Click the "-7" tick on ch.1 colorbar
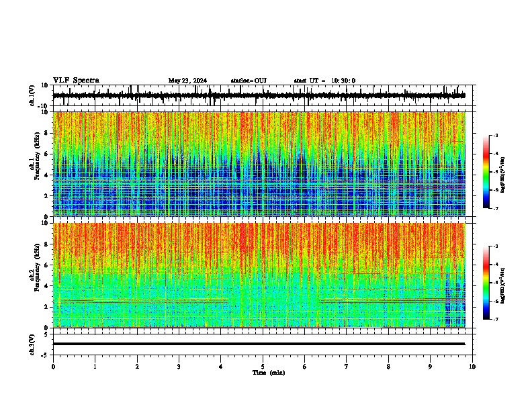Viewport: 532px width, 411px height. [495, 208]
